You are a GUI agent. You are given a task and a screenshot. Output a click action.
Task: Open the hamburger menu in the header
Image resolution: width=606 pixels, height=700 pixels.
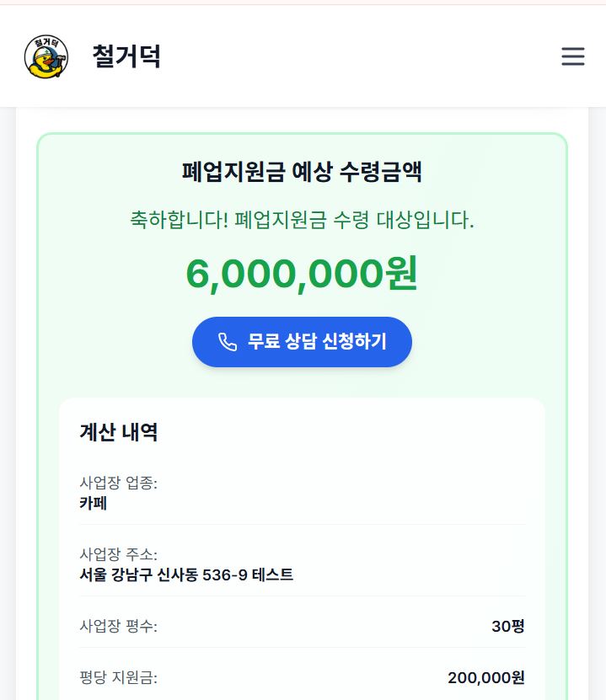point(573,56)
